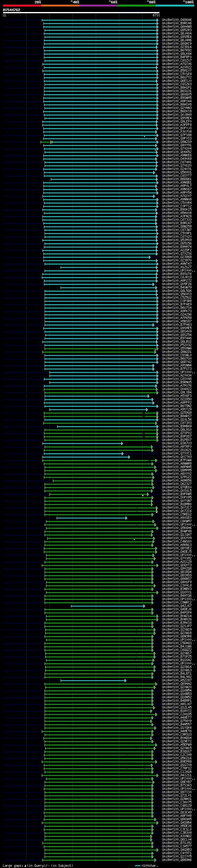Screen dimensions: 197x868
Task: Select hit UniRef100_P52032
Action: tap(177, 345)
